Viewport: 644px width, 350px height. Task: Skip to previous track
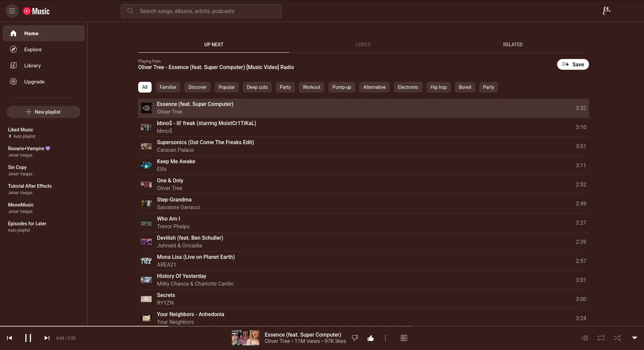pyautogui.click(x=9, y=338)
